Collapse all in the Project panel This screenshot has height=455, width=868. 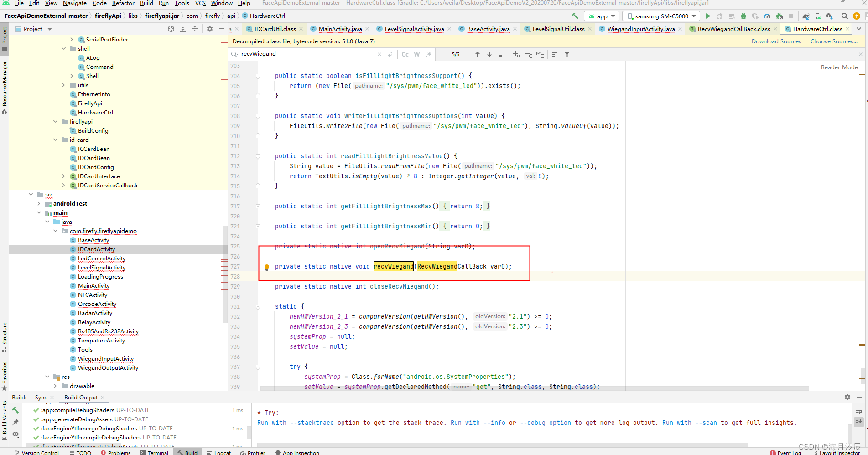195,29
